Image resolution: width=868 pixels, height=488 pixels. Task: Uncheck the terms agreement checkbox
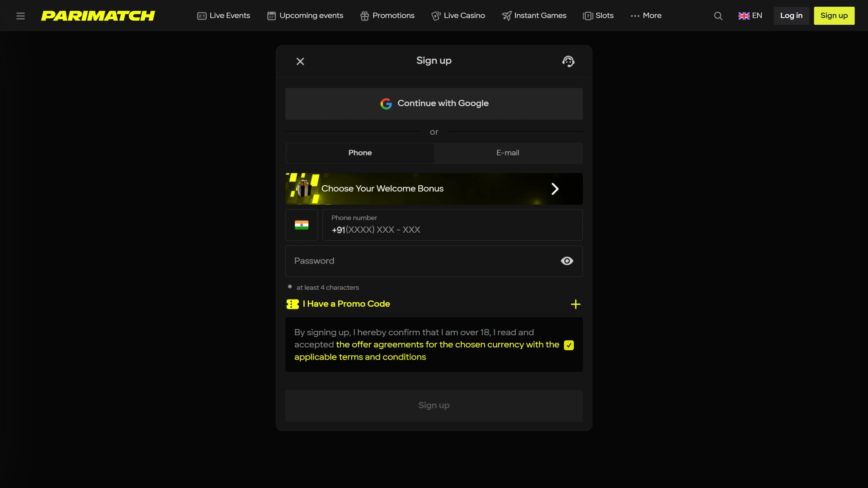(569, 345)
